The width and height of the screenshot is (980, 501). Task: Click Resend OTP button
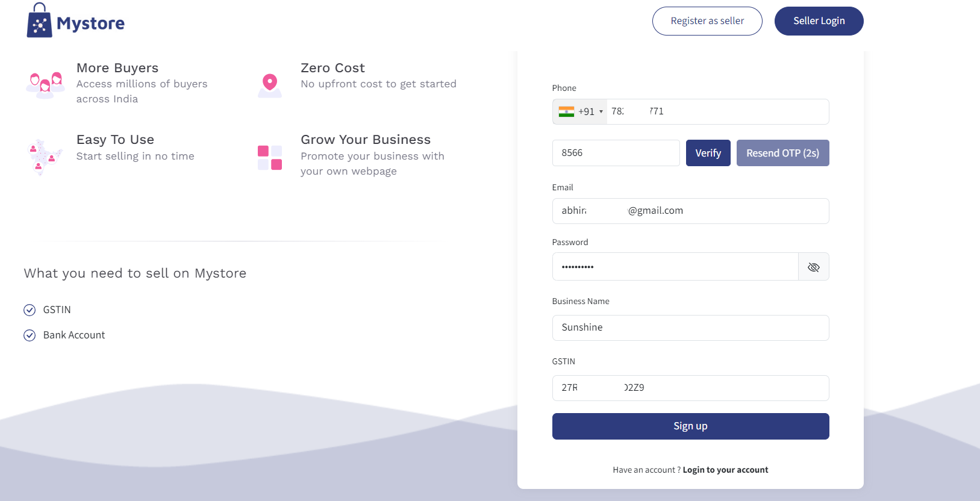click(782, 153)
